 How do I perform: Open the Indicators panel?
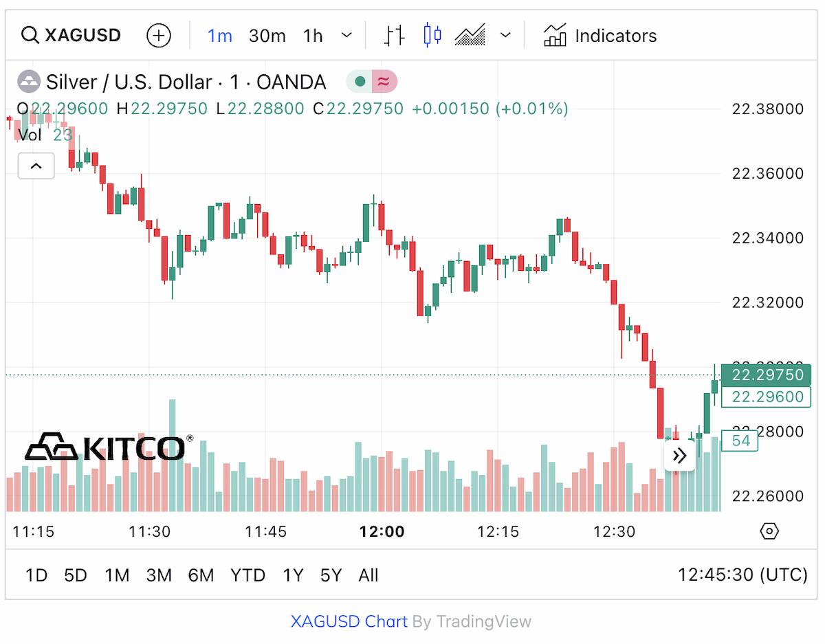coord(600,35)
